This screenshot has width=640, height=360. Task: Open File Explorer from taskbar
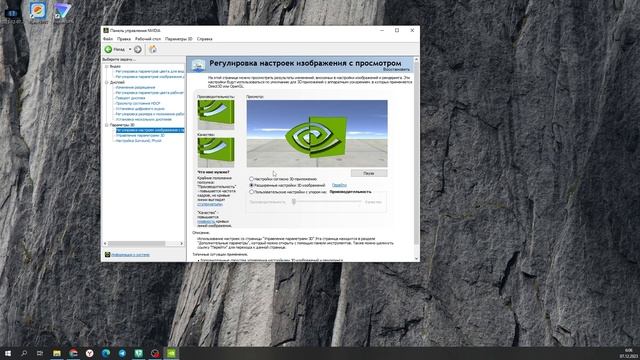pos(57,353)
